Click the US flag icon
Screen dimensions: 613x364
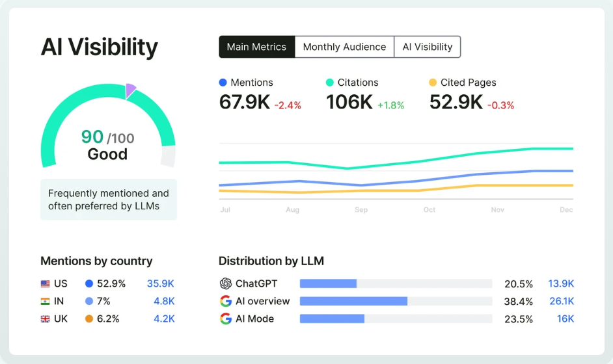point(46,284)
